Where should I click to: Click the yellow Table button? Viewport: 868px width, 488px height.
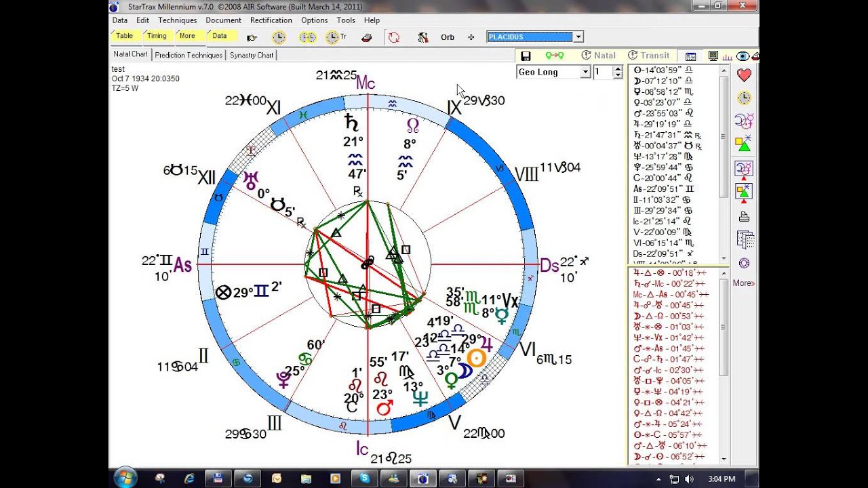(125, 36)
